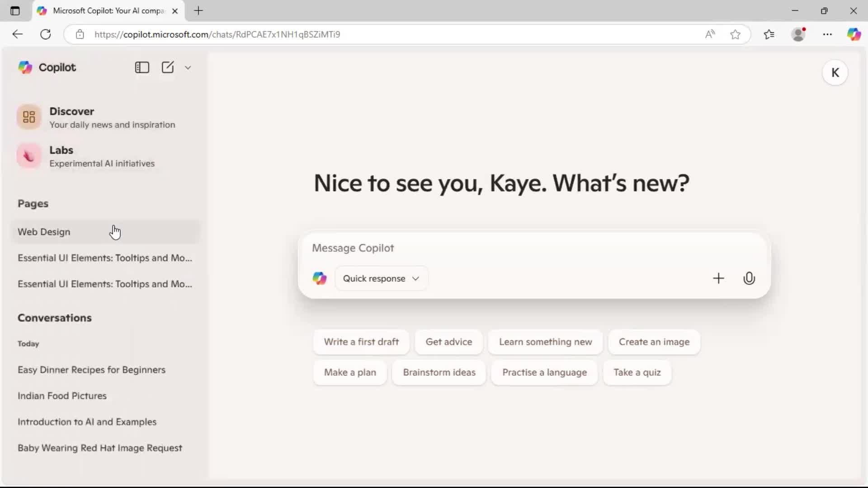The height and width of the screenshot is (488, 868).
Task: Start Read Aloud from the address bar
Action: coord(710,34)
